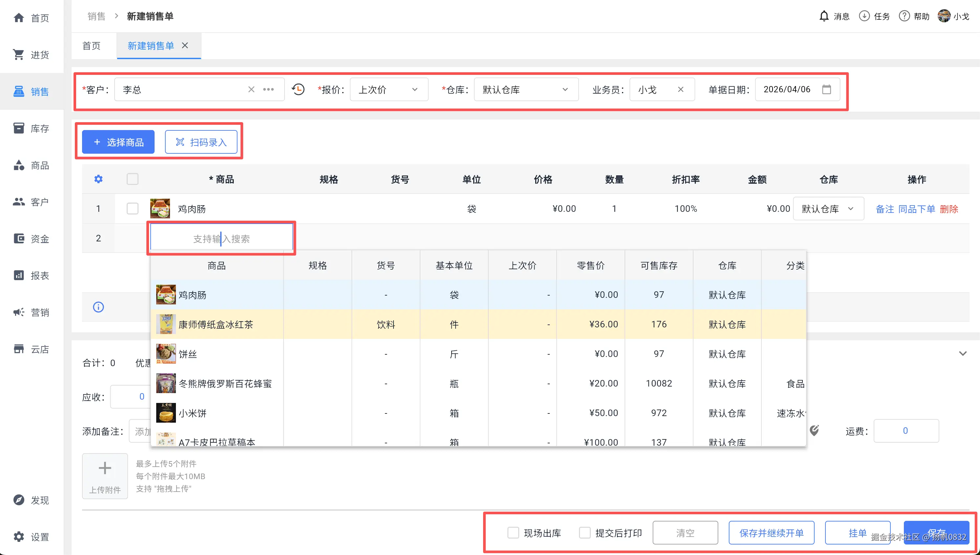
Task: Check the 提交后打印 checkbox
Action: tap(585, 533)
